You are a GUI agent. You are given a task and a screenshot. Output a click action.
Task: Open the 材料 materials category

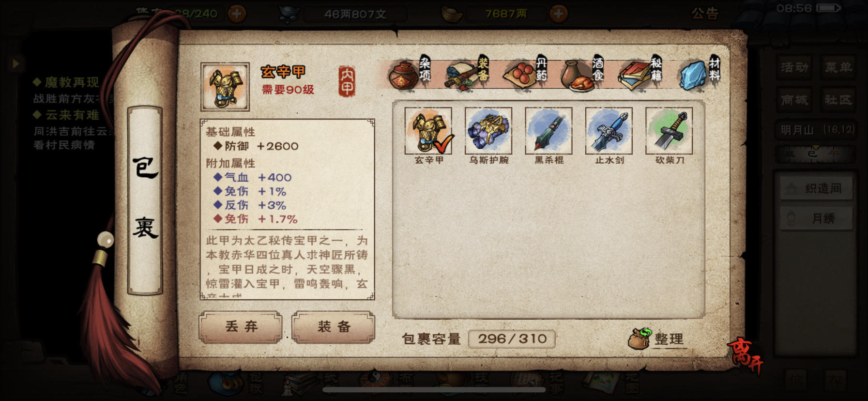click(700, 73)
